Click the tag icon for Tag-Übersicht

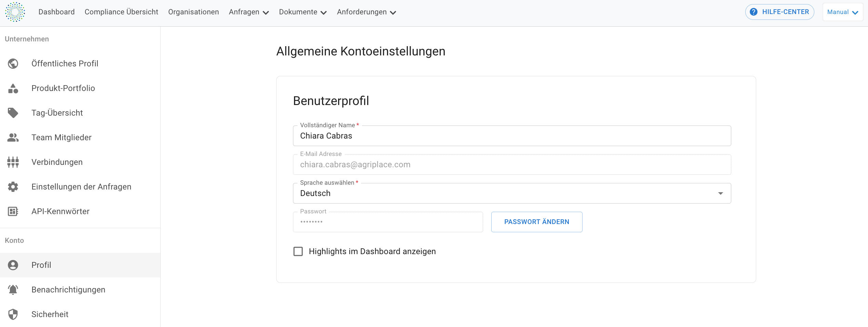pos(13,113)
